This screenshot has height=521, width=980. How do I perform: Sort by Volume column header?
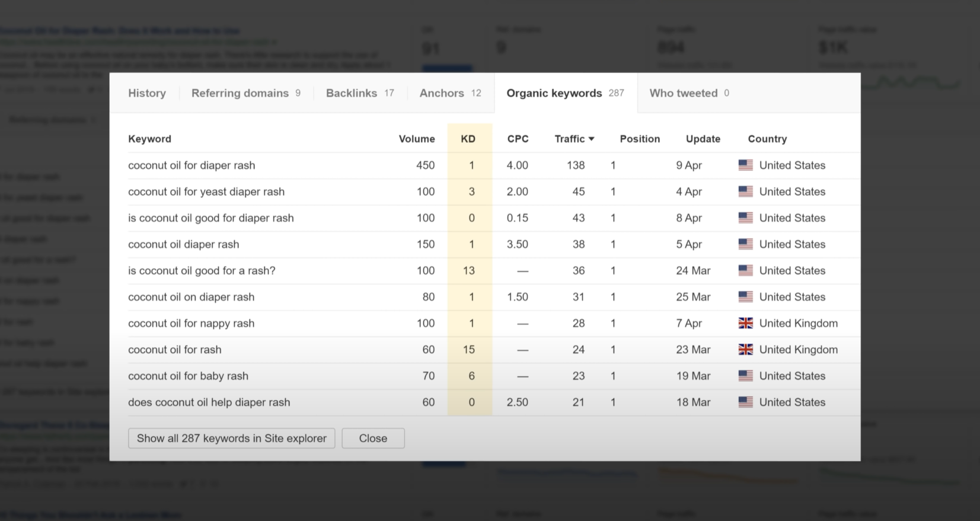(x=416, y=139)
